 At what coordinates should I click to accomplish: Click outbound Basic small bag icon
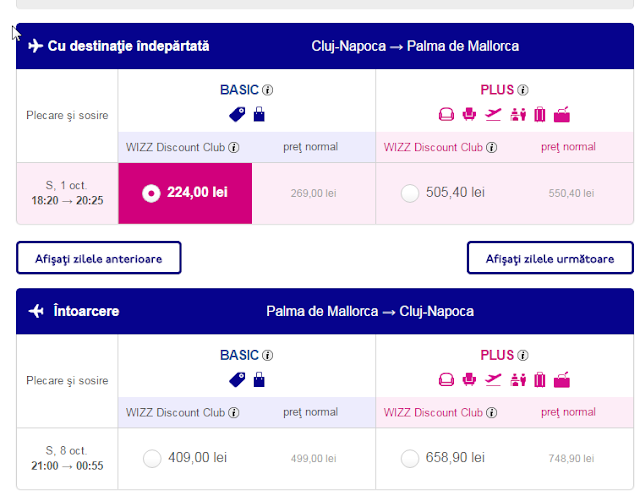(259, 114)
